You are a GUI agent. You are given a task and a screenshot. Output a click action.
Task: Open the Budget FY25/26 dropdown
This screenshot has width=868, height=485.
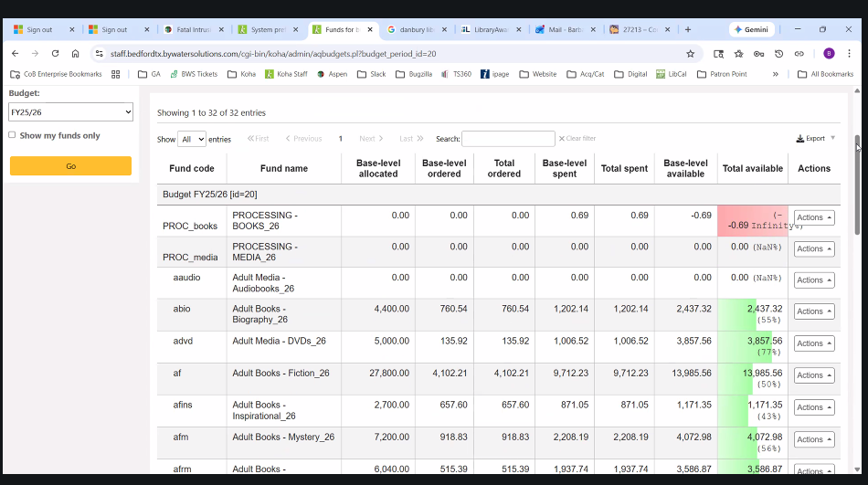pyautogui.click(x=71, y=112)
